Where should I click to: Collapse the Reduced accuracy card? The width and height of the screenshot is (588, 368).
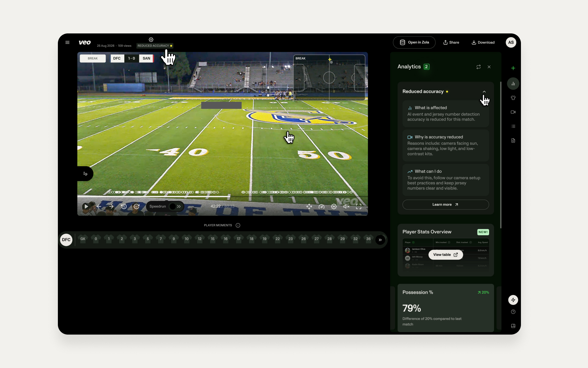coord(484,92)
